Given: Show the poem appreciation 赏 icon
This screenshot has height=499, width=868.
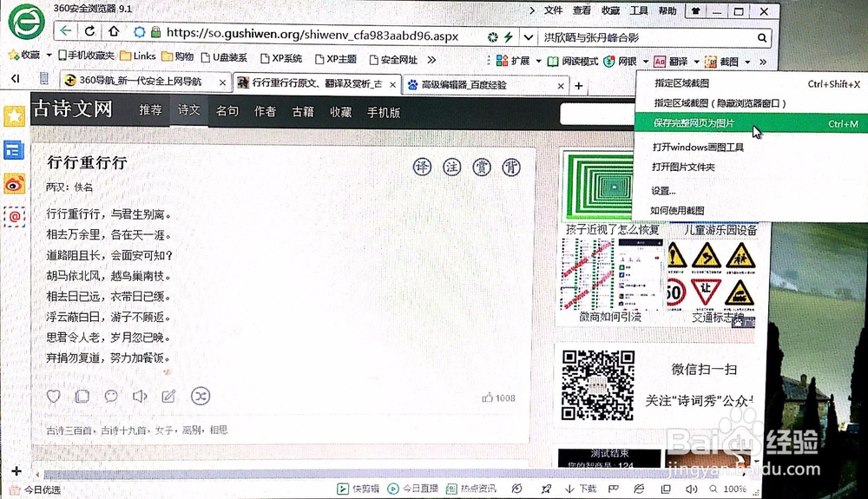Looking at the screenshot, I should (482, 167).
